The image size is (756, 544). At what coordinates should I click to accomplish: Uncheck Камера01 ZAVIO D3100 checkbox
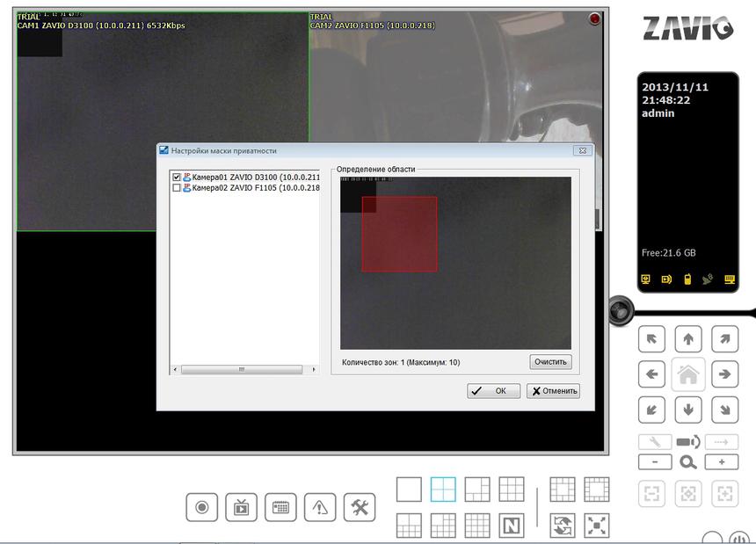click(177, 178)
